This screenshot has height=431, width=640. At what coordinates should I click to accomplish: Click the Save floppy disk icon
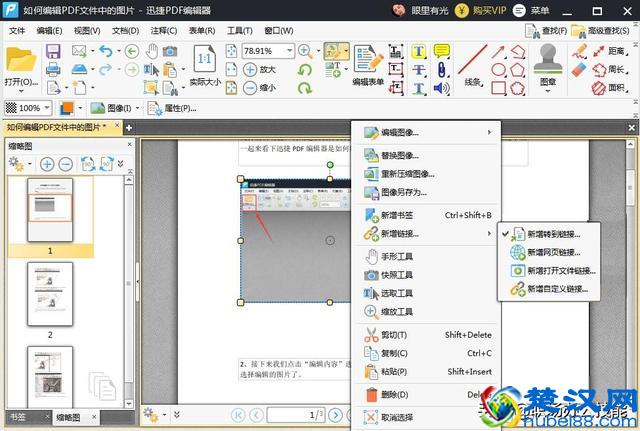point(53,51)
